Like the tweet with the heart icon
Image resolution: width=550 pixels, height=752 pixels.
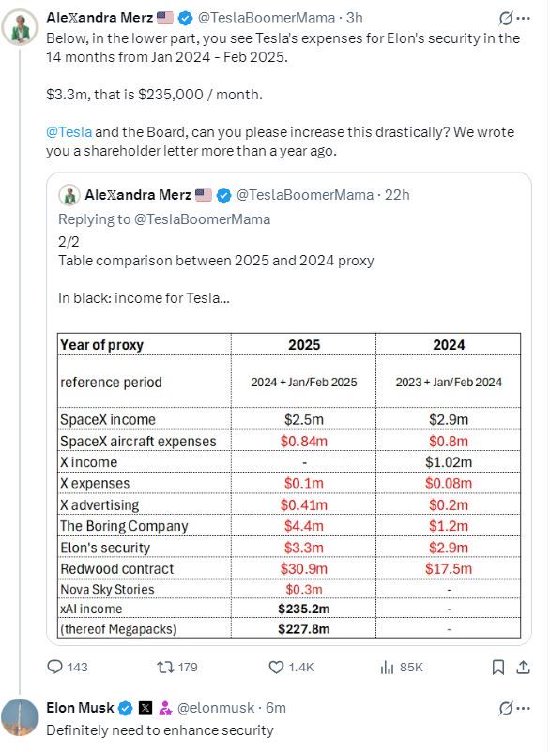(x=276, y=667)
